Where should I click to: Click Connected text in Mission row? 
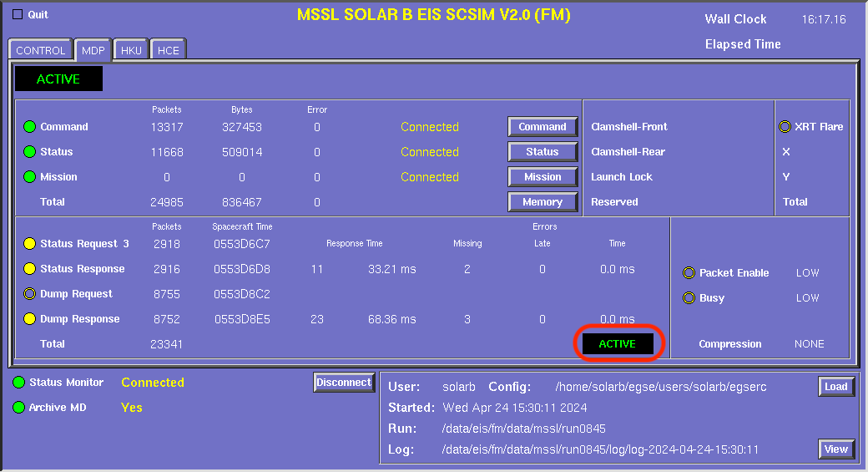[430, 177]
